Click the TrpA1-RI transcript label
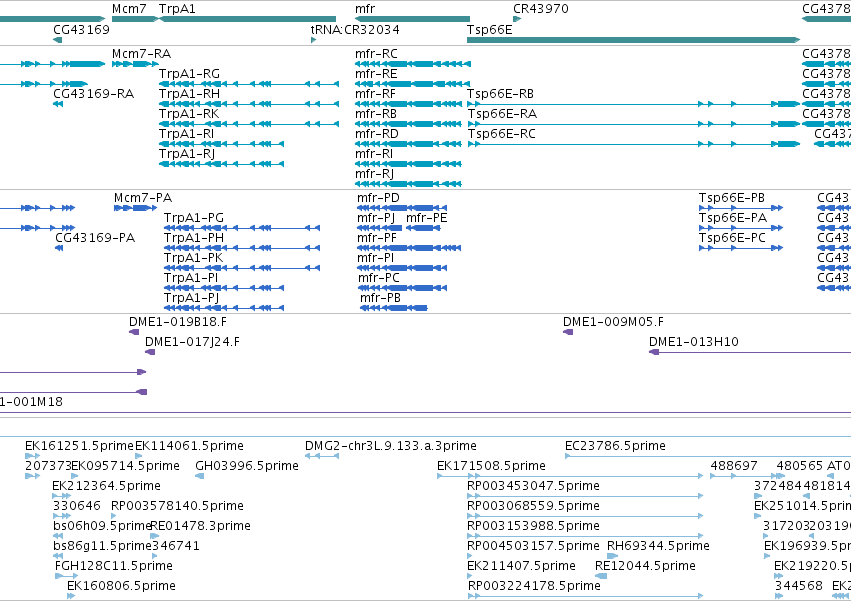This screenshot has width=851, height=601. (186, 134)
